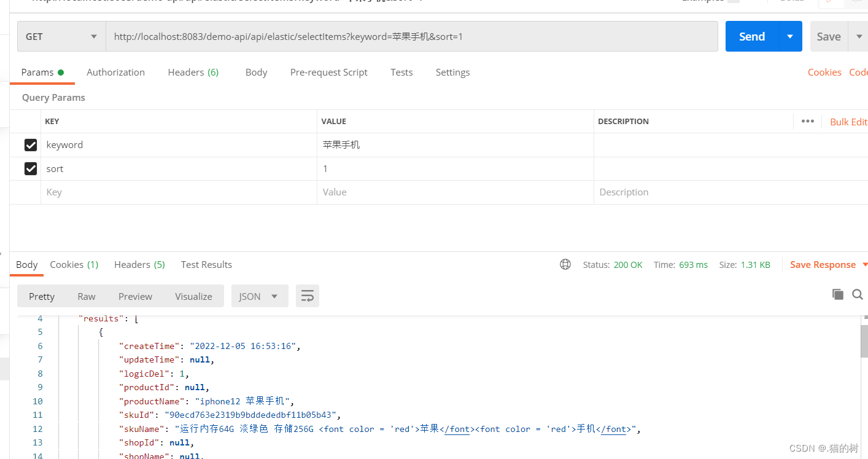Click the empty Description placeholder field
The image size is (868, 459).
(730, 192)
